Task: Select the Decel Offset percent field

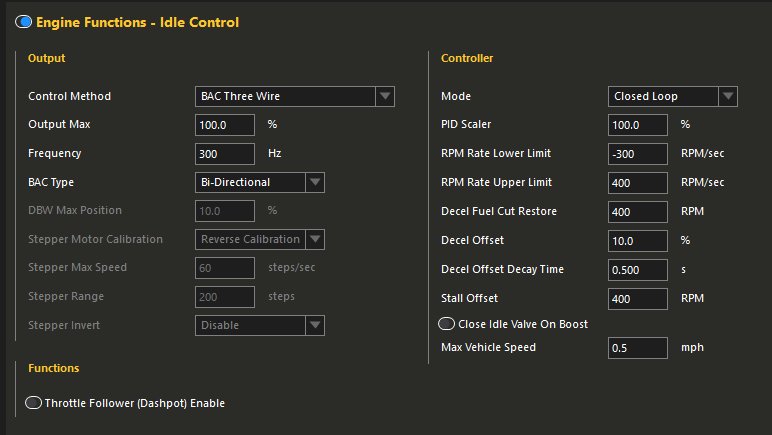Action: [x=638, y=241]
